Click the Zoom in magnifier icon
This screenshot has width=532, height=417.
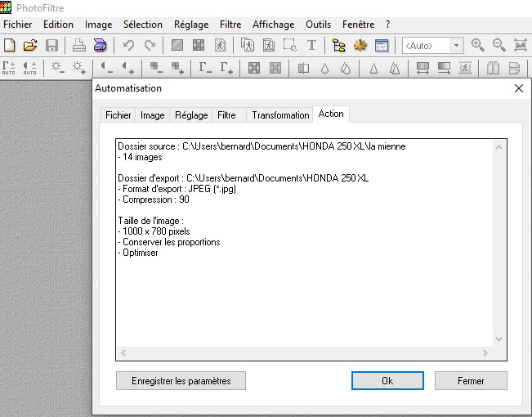477,45
